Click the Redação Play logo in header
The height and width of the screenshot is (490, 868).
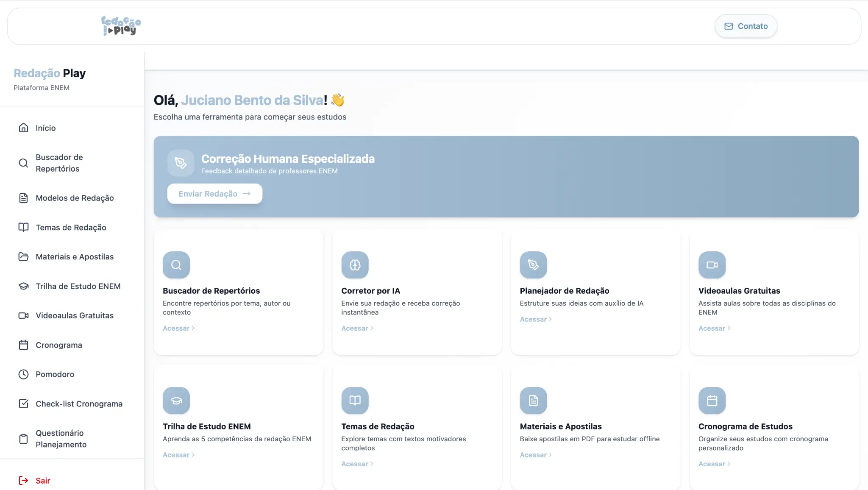click(121, 26)
